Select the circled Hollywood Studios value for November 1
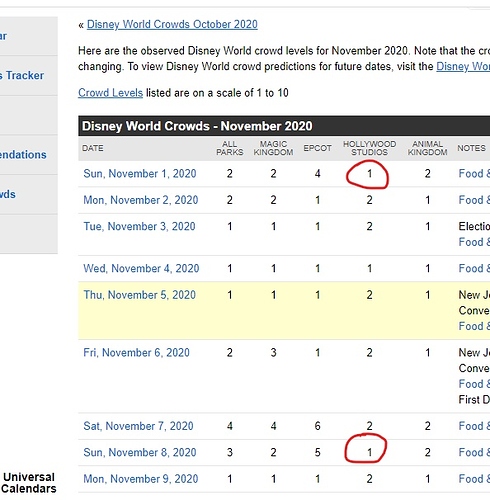The width and height of the screenshot is (490, 500). 369,174
